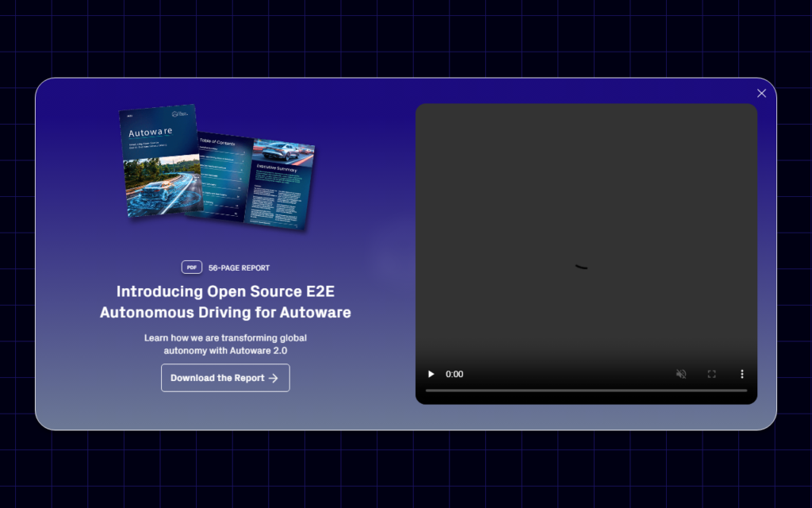This screenshot has height=508, width=812.
Task: Click the loading spinner in the video
Action: (x=581, y=267)
